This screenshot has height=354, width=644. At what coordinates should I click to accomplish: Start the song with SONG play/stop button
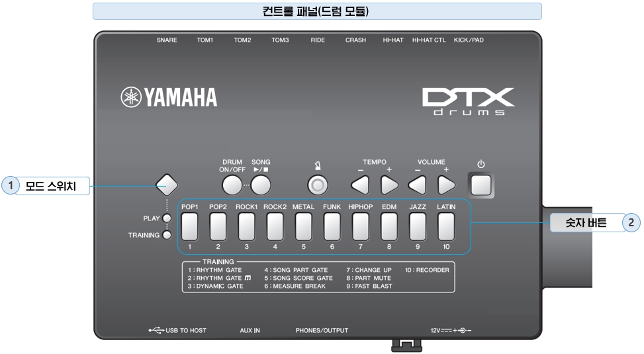click(x=261, y=185)
